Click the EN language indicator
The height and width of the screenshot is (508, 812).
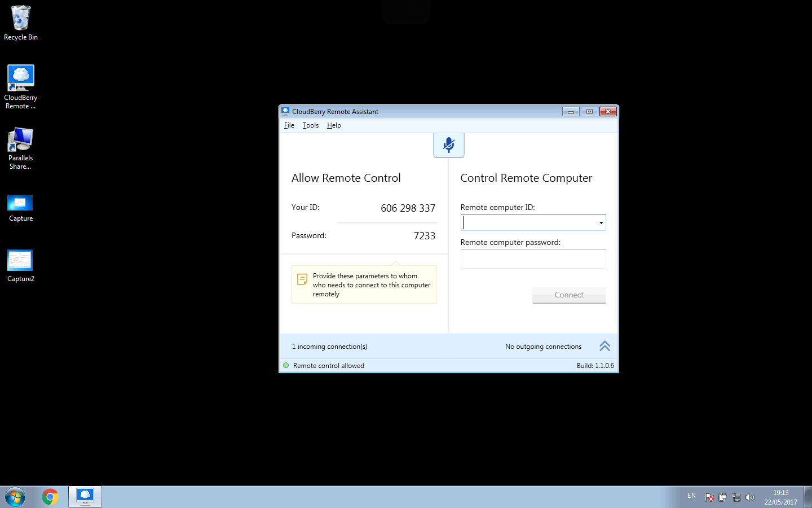[691, 496]
